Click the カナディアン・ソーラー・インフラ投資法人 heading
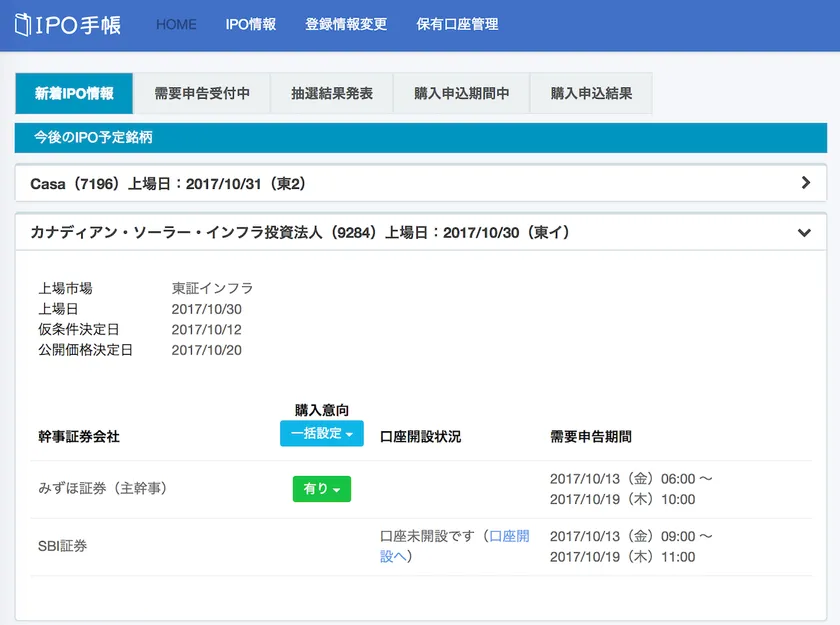Viewport: 840px width, 625px height. 300,232
